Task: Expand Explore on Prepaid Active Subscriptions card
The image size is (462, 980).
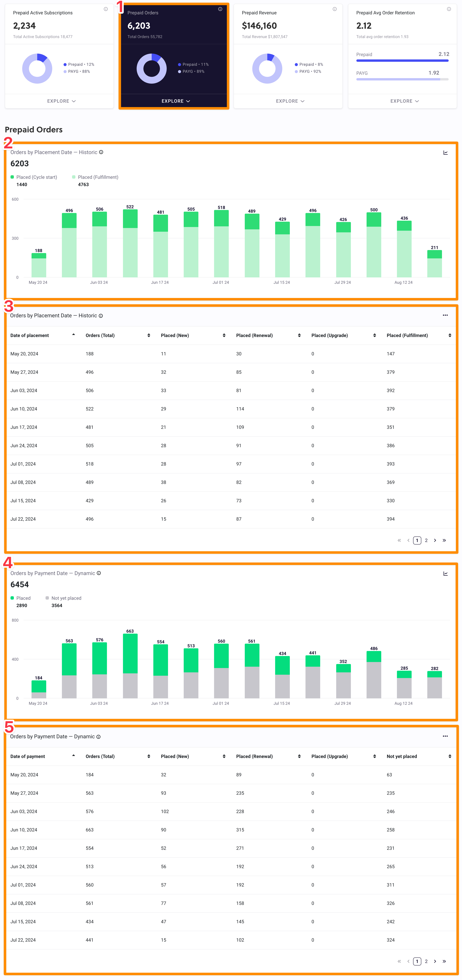Action: [x=61, y=101]
